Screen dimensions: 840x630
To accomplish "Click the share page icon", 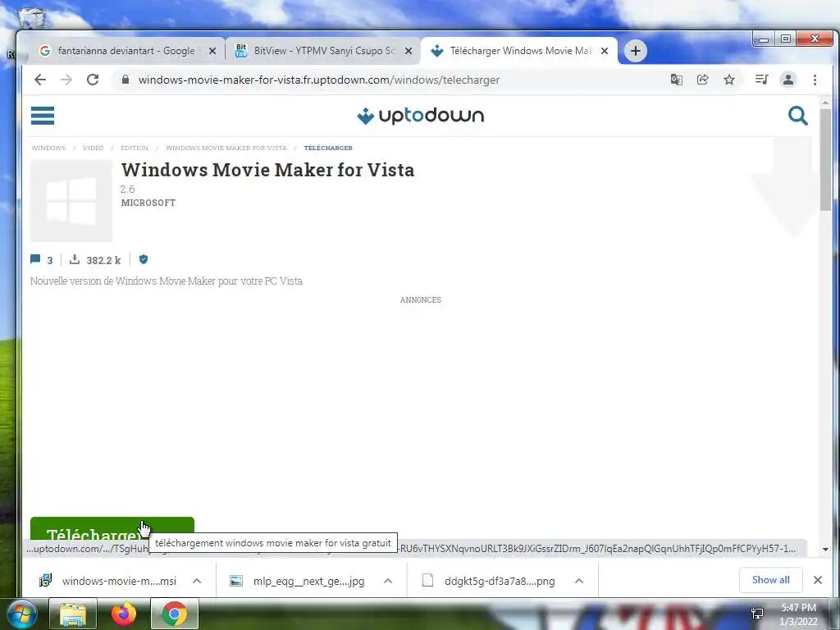I will pos(702,80).
